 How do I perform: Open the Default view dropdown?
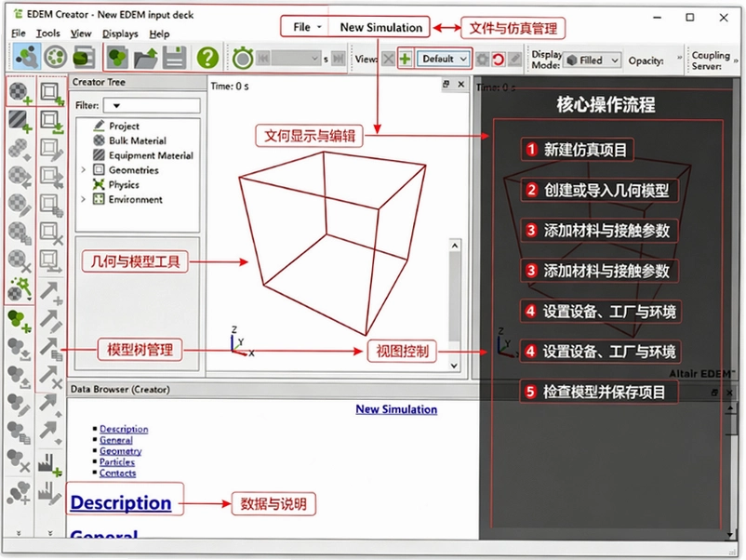pos(444,59)
